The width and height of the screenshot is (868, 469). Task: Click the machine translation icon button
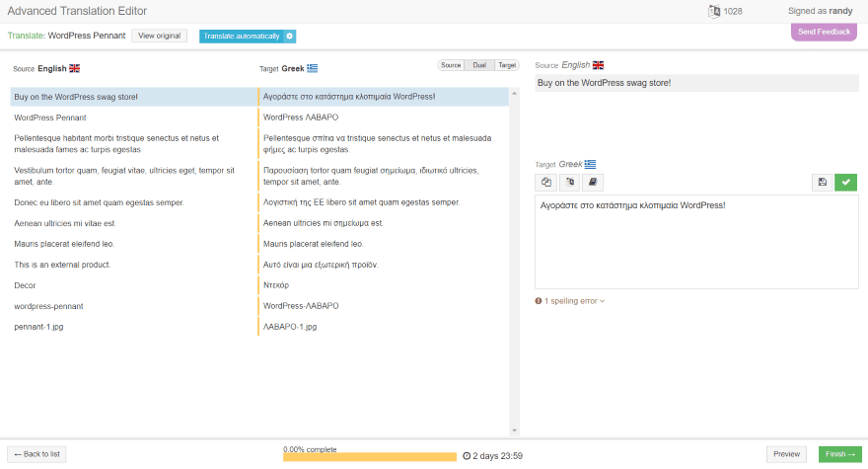click(569, 183)
